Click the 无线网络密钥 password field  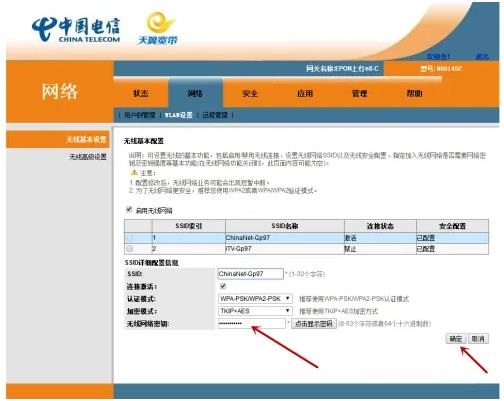click(x=252, y=323)
